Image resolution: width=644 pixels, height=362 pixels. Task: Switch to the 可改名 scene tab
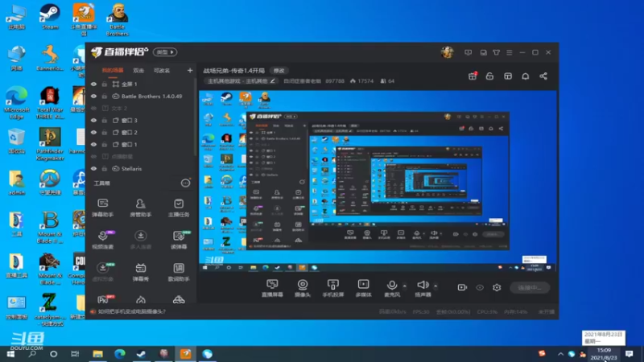[x=162, y=71]
